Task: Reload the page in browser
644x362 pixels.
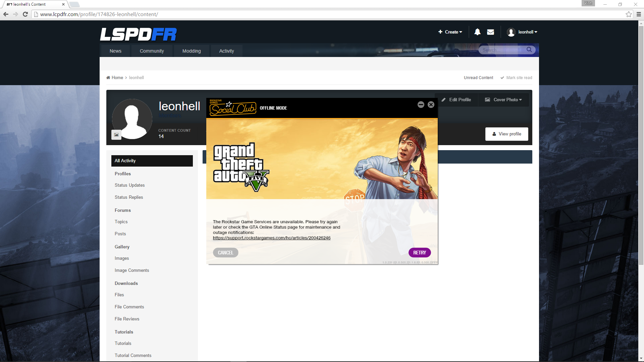Action: click(x=25, y=14)
